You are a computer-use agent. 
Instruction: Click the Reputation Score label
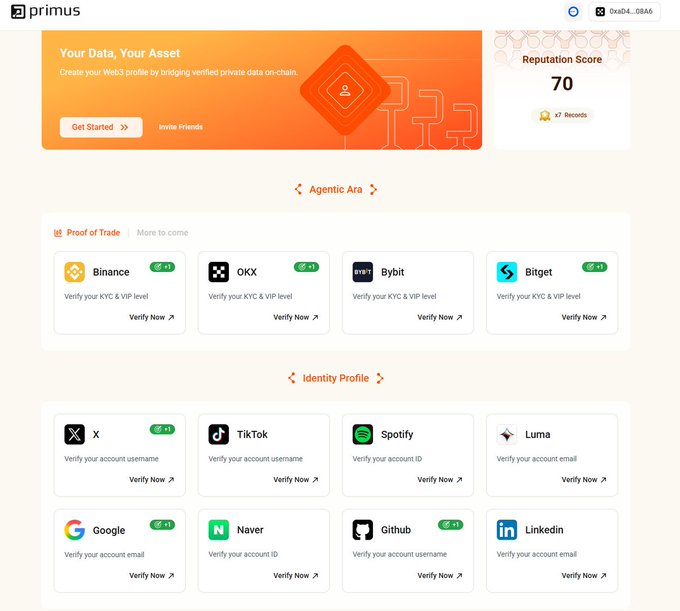coord(562,59)
